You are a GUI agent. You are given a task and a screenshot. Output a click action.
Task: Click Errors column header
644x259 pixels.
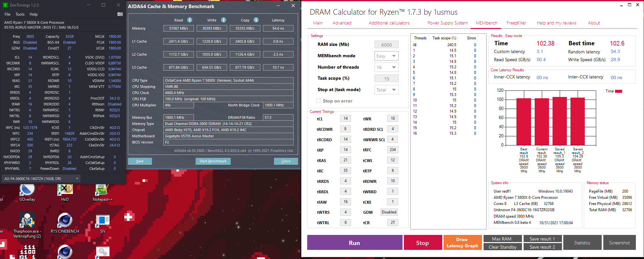(472, 38)
